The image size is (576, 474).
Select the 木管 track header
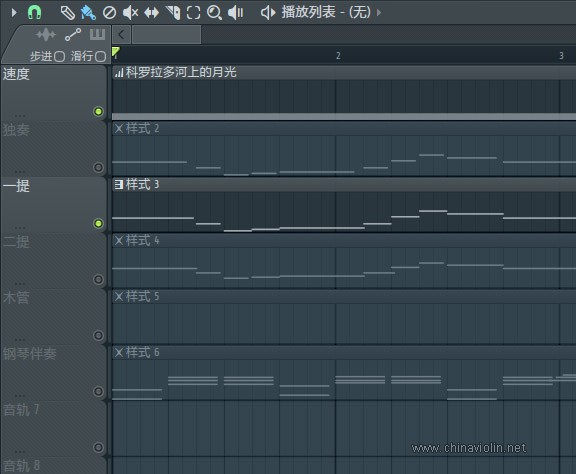[x=54, y=317]
